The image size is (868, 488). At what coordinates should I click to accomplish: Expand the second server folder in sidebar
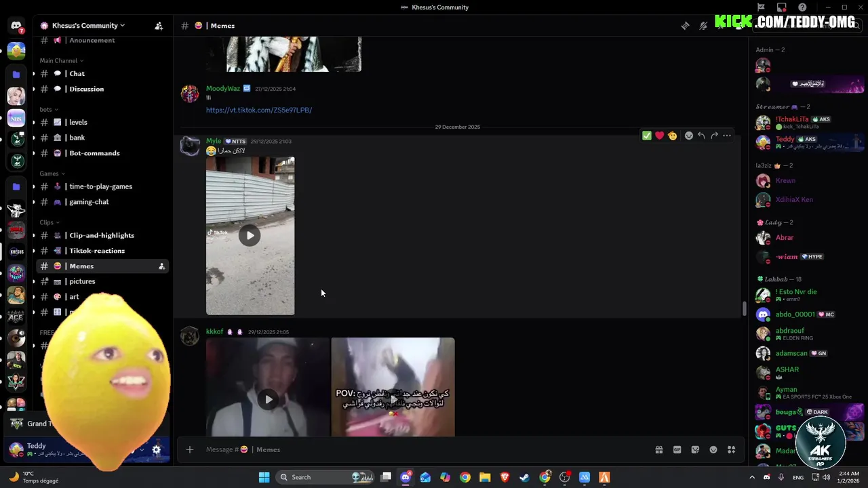point(16,186)
